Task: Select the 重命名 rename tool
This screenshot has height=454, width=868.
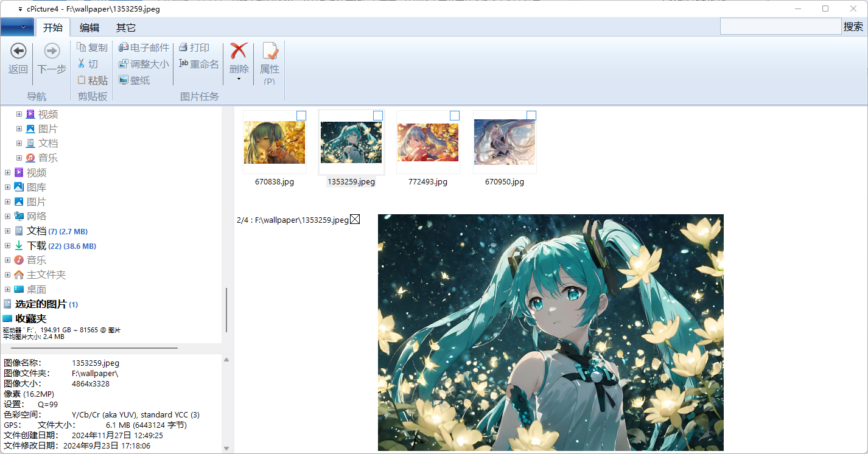Action: [x=198, y=63]
